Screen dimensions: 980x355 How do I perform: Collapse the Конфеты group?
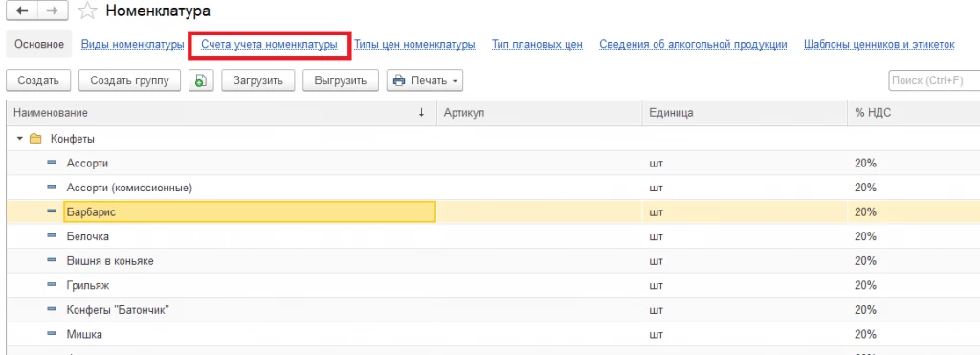[19, 139]
